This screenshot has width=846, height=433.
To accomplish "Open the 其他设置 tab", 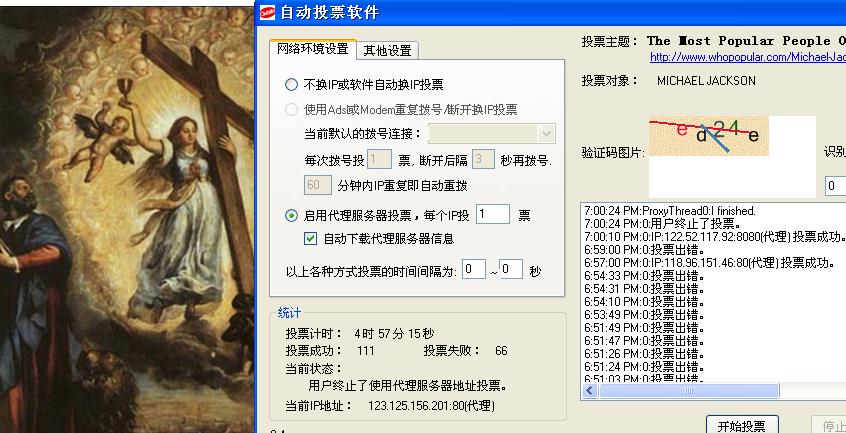I will (x=387, y=50).
